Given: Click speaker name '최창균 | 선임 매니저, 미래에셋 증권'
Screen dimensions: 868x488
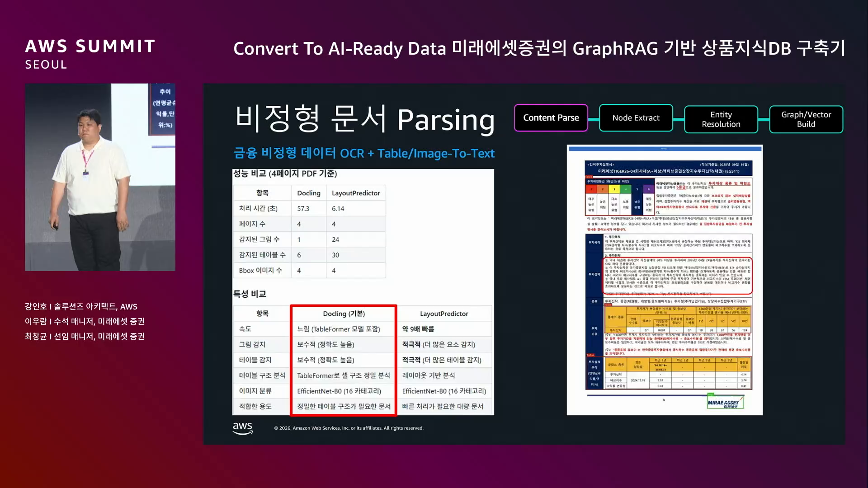Looking at the screenshot, I should (85, 336).
